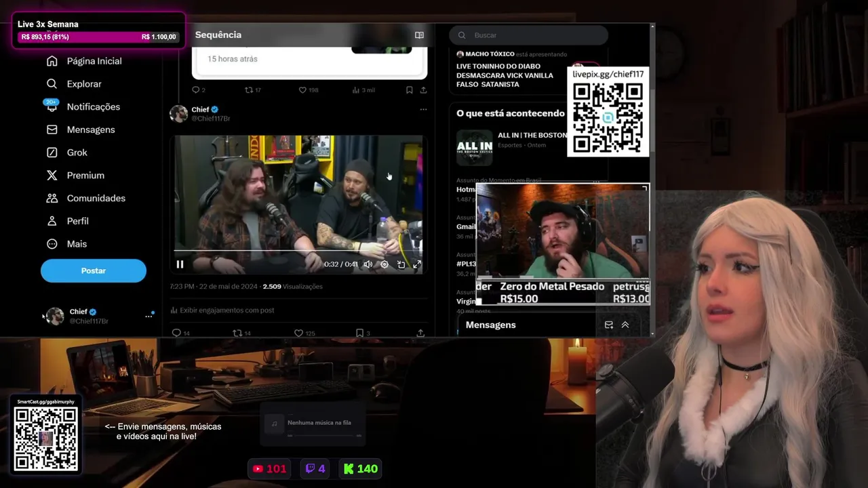Open the MACHO TÓXICO live broadcast card
Screen dimensions: 868x488
[509, 70]
